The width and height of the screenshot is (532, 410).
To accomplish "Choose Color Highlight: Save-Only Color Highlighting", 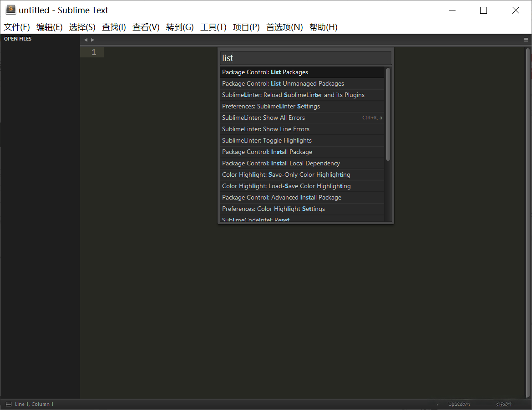I will (x=302, y=174).
